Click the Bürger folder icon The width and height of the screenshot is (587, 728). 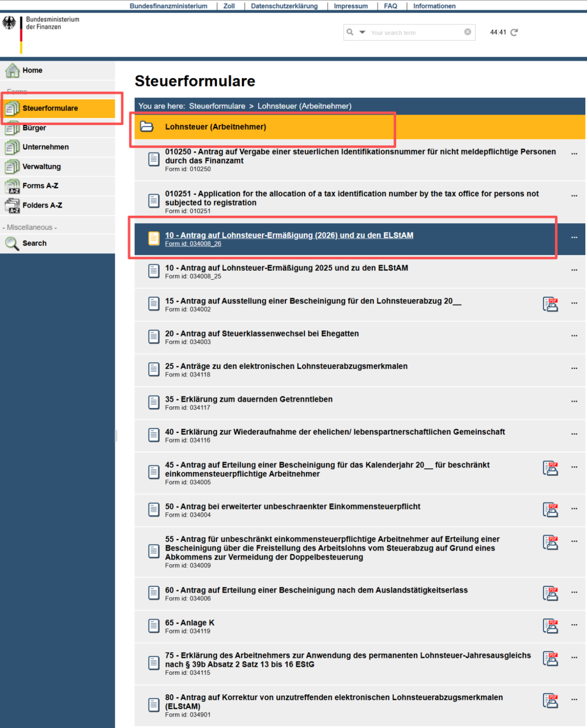tap(13, 128)
